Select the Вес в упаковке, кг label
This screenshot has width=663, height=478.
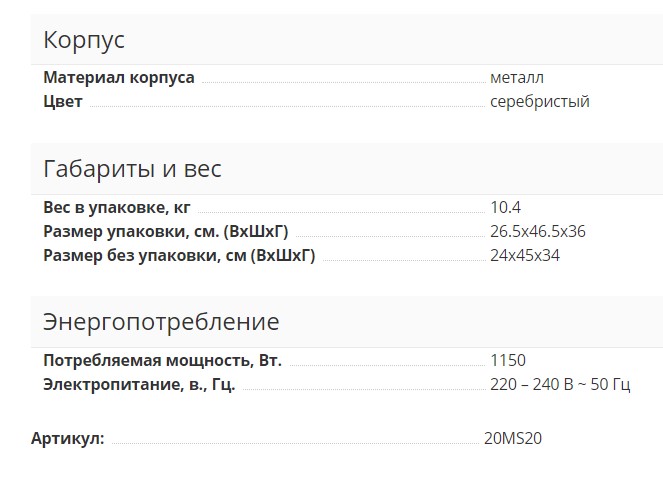coord(117,208)
